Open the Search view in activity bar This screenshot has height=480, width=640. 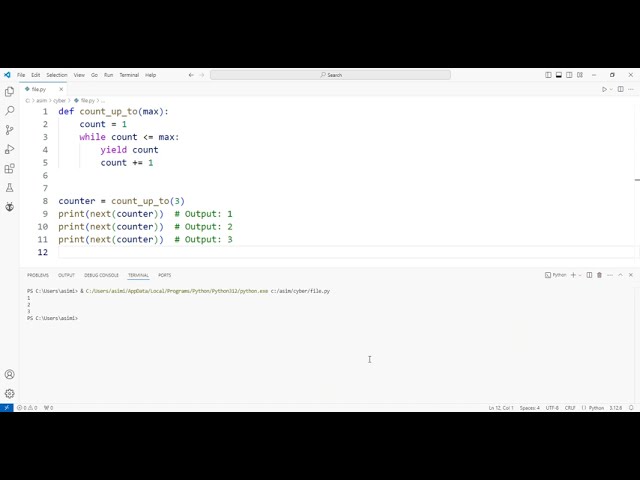[9, 111]
